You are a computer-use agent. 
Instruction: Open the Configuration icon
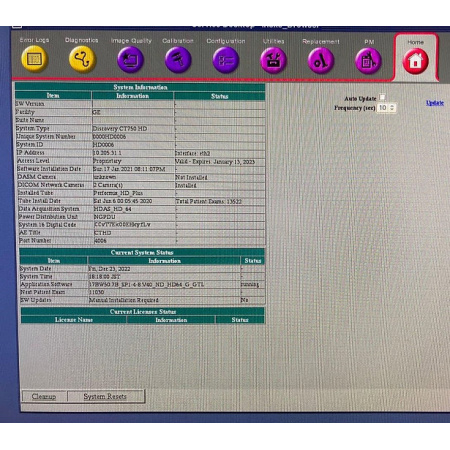226,60
